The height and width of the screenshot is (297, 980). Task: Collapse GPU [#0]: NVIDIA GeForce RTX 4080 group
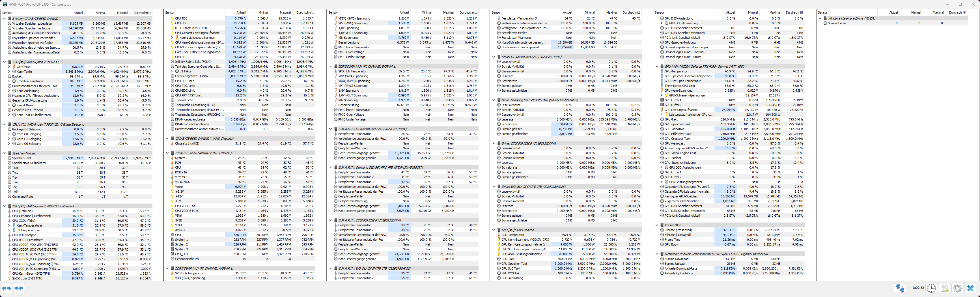[657, 66]
